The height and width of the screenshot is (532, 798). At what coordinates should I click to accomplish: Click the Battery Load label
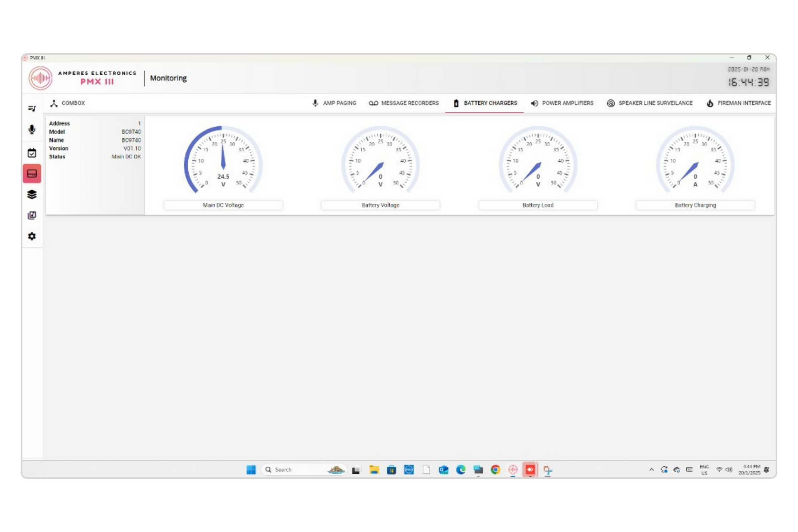(x=538, y=205)
